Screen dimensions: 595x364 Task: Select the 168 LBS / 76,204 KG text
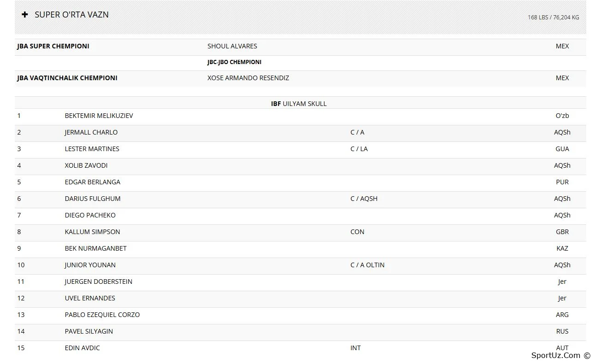pyautogui.click(x=553, y=18)
